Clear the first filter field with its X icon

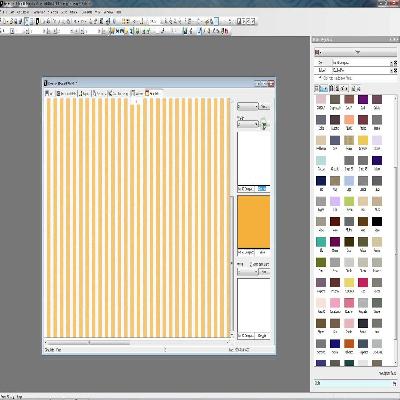[x=396, y=63]
